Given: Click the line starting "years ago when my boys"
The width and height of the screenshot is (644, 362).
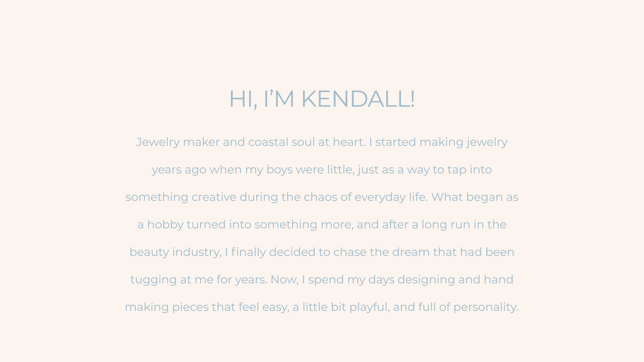Looking at the screenshot, I should (322, 170).
